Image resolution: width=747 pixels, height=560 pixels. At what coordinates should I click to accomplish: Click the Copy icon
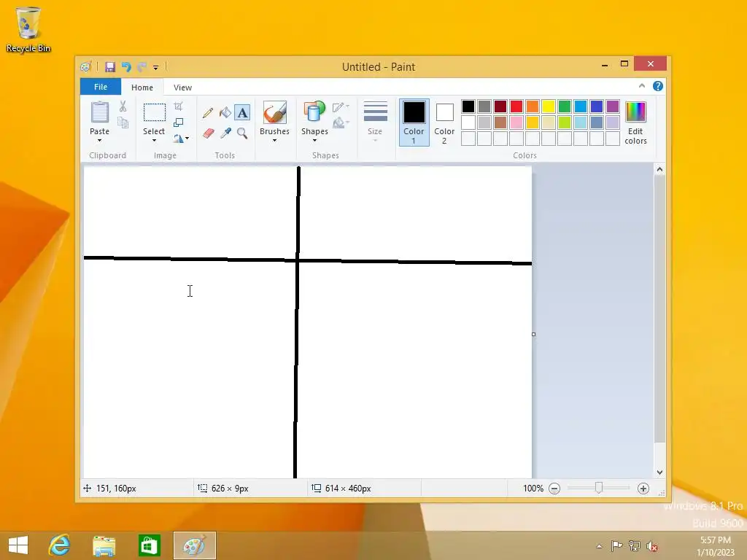point(123,122)
